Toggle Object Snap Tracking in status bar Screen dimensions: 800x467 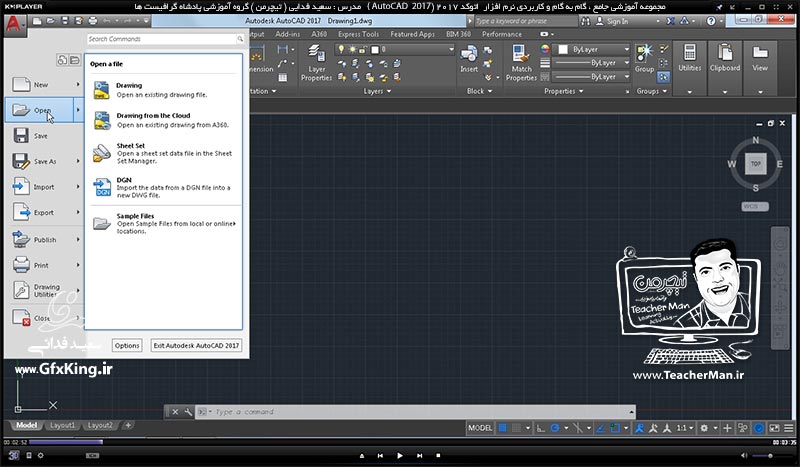click(601, 428)
